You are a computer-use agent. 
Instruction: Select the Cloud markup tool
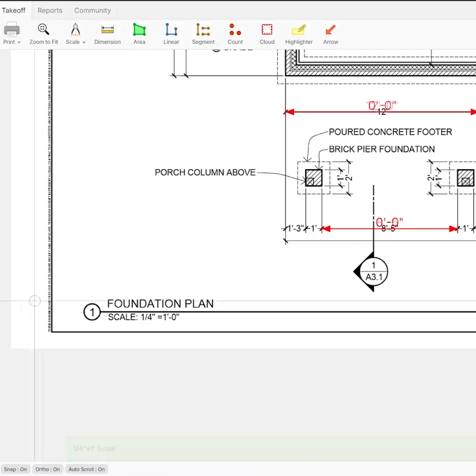267,34
